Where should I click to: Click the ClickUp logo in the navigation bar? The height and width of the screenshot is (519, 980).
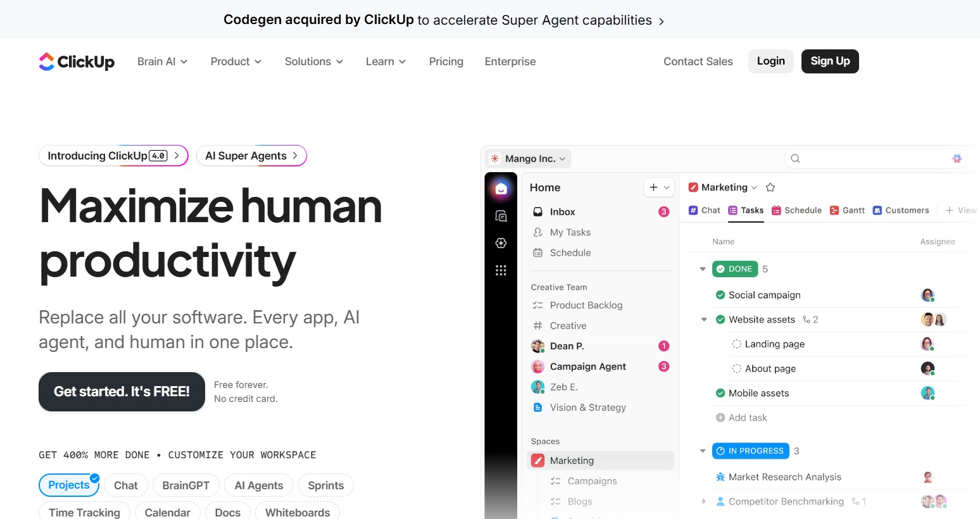point(76,61)
